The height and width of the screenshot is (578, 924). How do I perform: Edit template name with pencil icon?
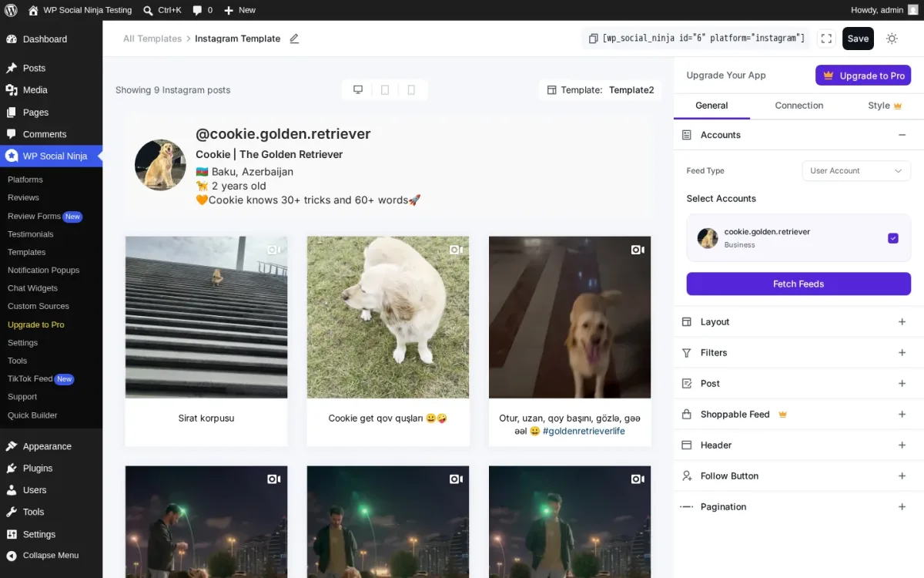click(x=294, y=39)
